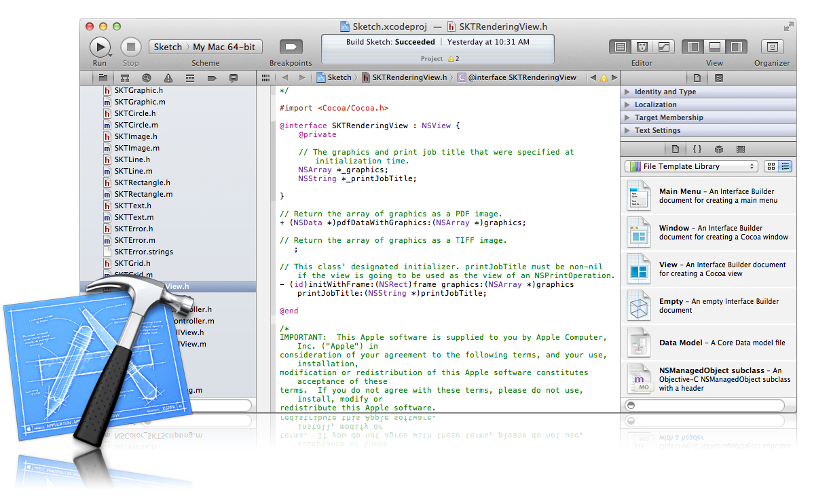Click Sketch project in jump bar

point(333,78)
